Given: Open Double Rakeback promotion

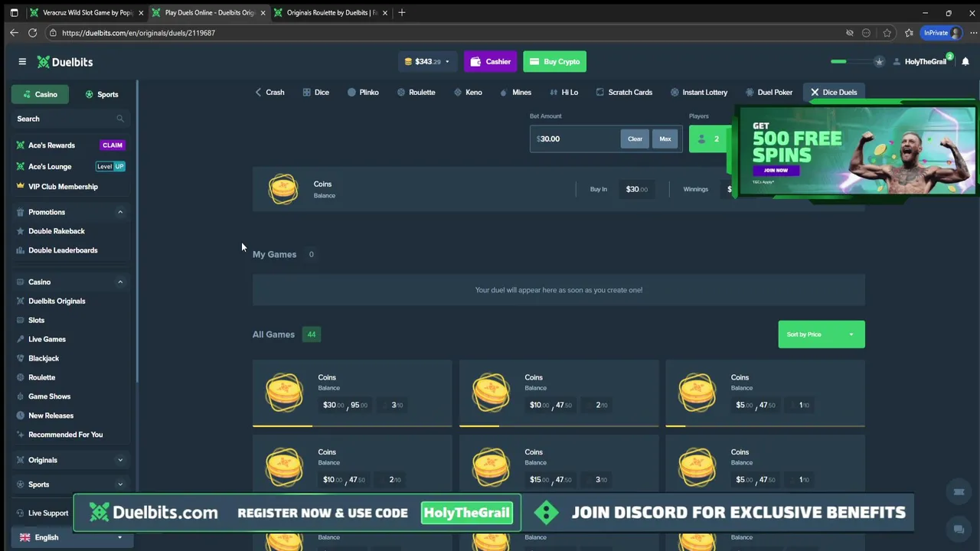Looking at the screenshot, I should tap(57, 231).
